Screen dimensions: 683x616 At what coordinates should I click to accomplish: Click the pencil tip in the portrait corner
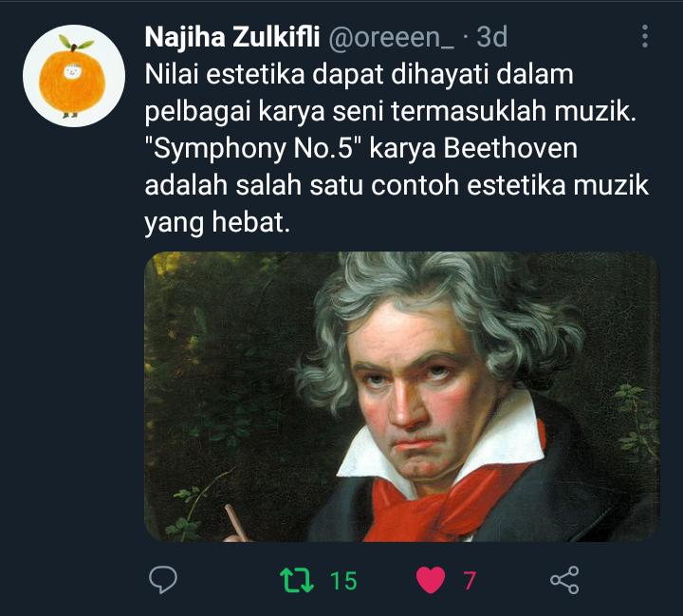tap(235, 522)
